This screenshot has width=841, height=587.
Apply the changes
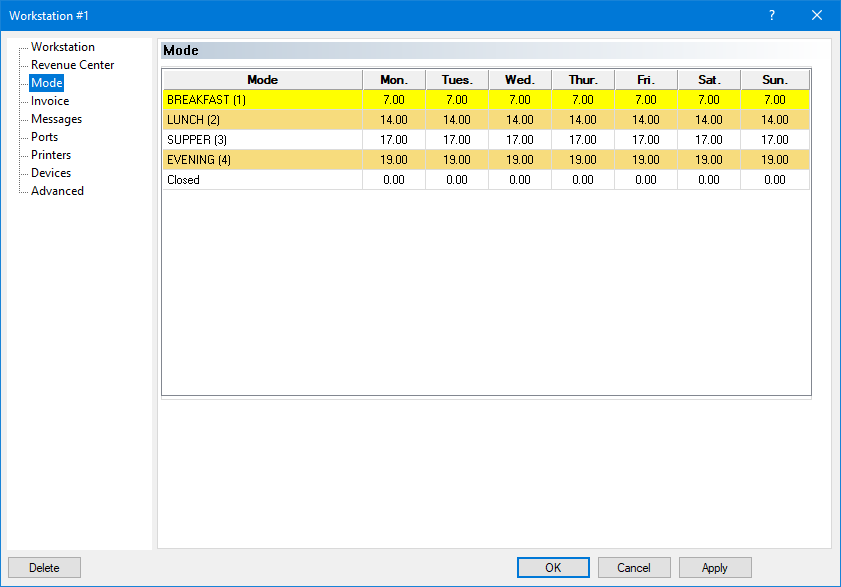coord(715,568)
